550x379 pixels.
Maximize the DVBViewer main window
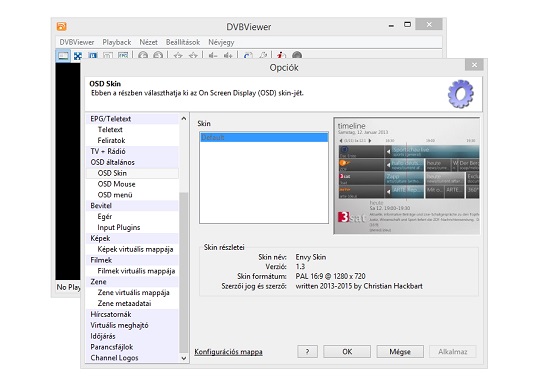(407, 25)
